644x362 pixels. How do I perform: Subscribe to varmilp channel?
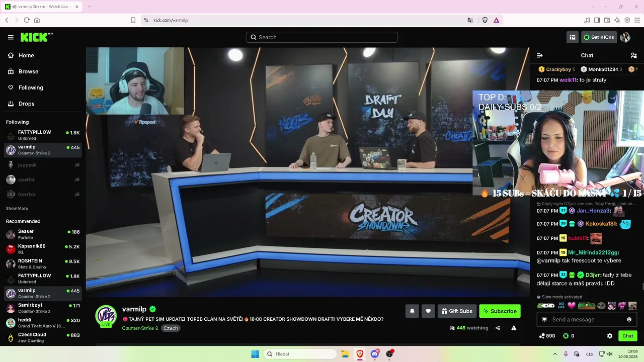(500, 311)
